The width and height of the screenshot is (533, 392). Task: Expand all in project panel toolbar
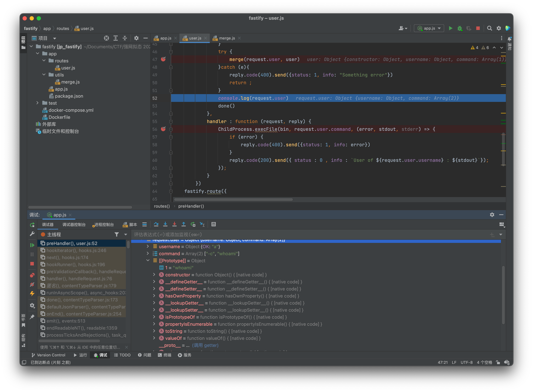(x=116, y=38)
